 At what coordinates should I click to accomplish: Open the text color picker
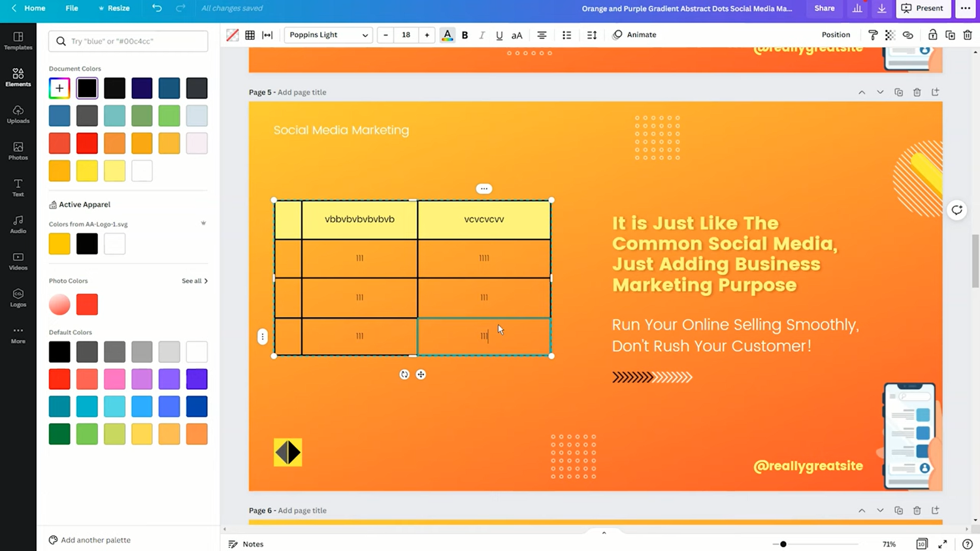click(447, 35)
